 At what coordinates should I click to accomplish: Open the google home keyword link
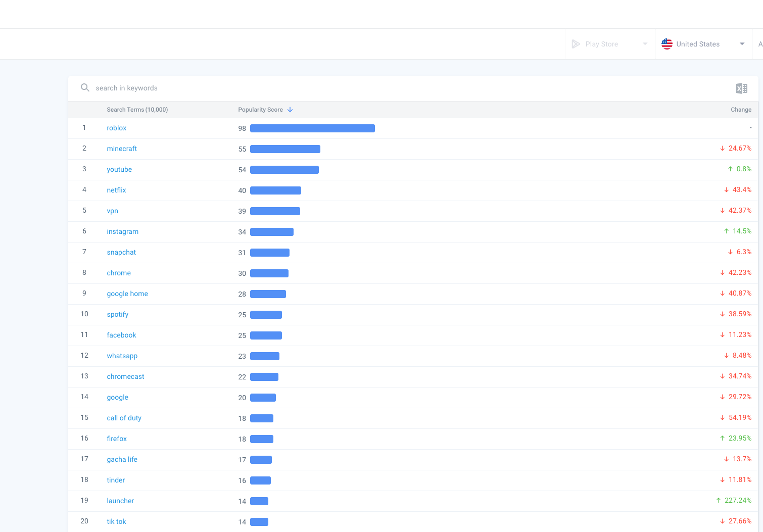(x=127, y=294)
